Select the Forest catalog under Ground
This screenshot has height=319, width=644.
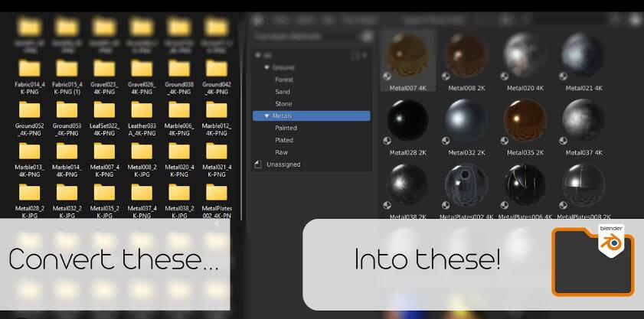tap(284, 80)
